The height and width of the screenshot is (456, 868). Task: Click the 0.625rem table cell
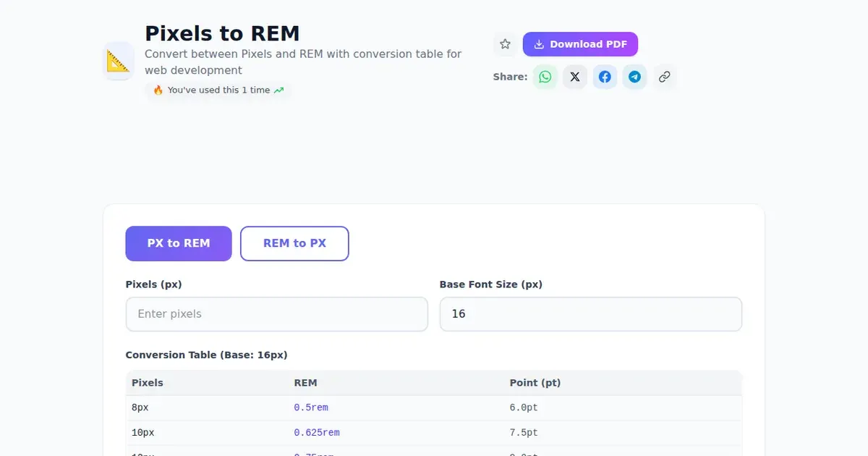317,433
